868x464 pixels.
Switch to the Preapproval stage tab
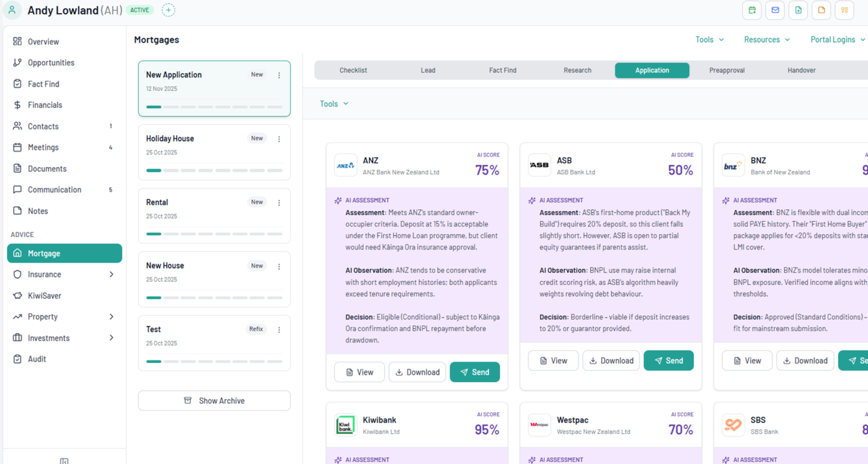pyautogui.click(x=727, y=70)
